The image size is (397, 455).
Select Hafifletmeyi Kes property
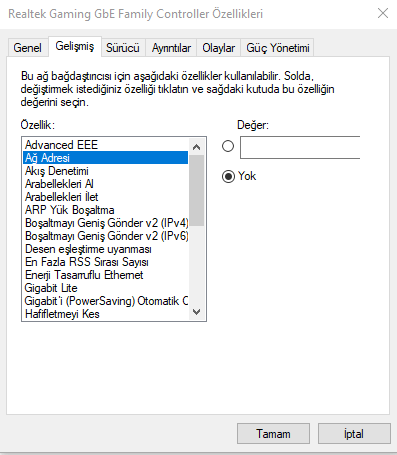pyautogui.click(x=106, y=314)
